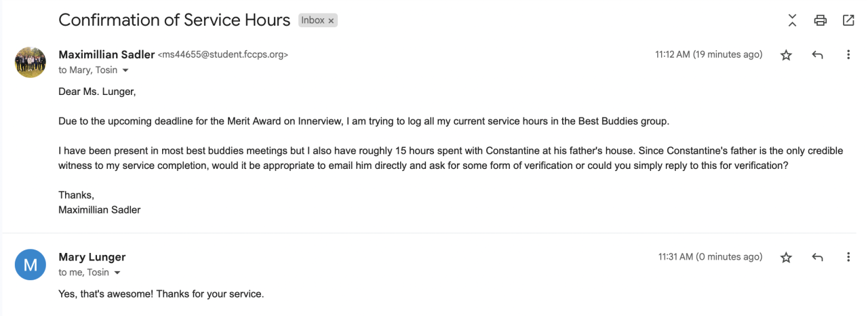868x316 pixels.
Task: Reply to Mary Lunger's message
Action: point(817,258)
